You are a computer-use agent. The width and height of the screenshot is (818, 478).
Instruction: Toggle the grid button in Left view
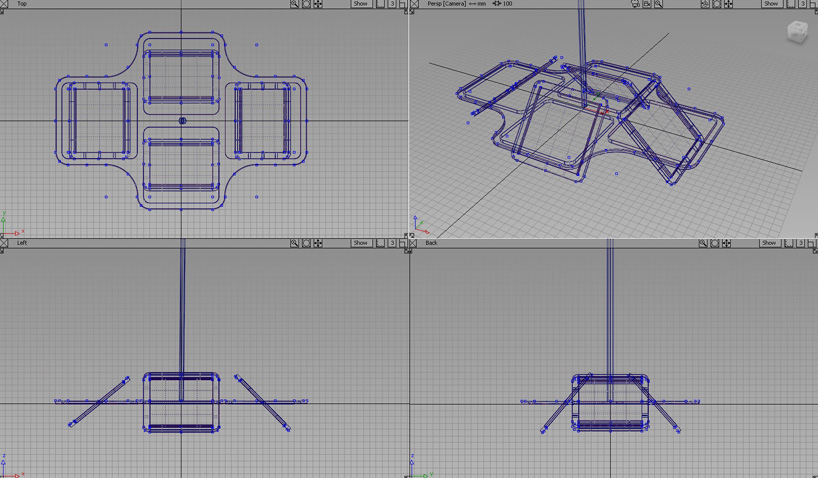[380, 243]
